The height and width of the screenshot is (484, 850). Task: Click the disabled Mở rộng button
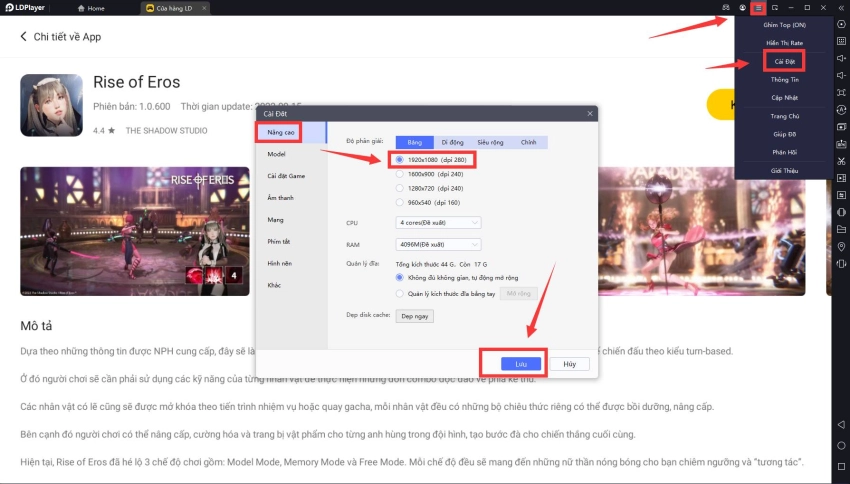point(518,294)
